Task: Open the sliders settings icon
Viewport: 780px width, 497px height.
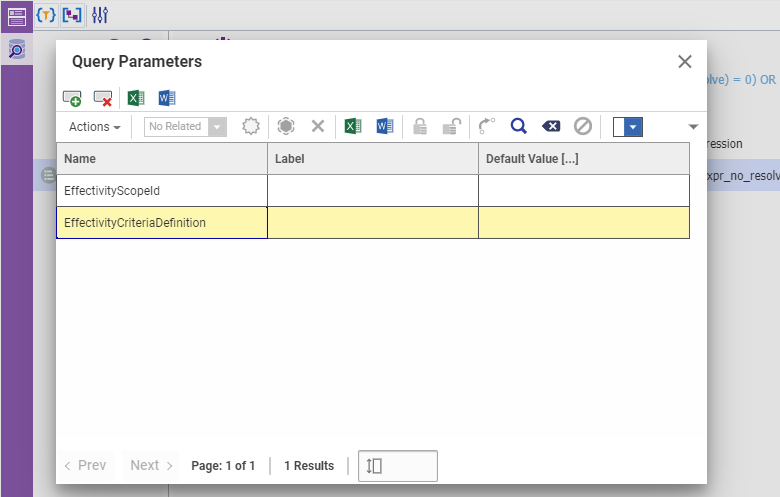Action: click(x=99, y=15)
